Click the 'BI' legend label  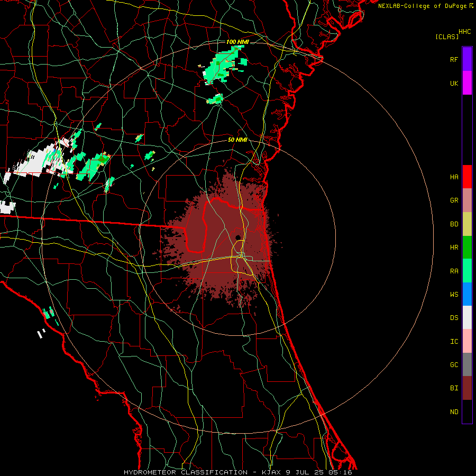point(454,388)
